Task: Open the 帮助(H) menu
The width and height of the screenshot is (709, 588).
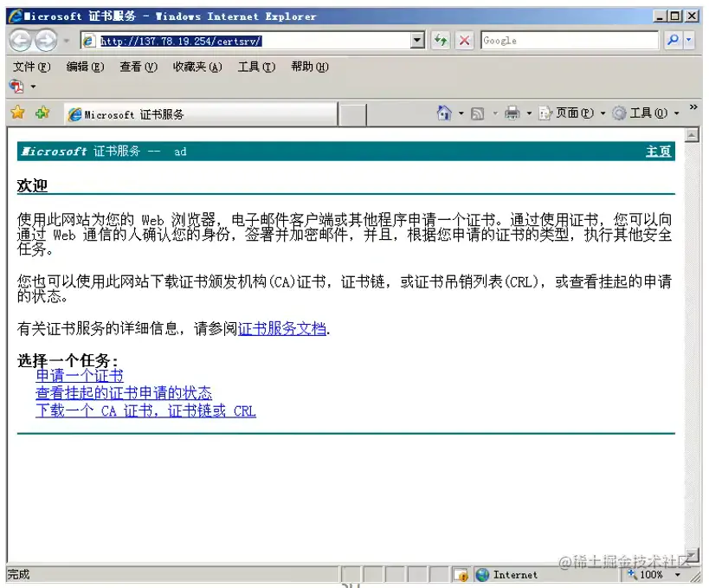Action: [x=310, y=67]
